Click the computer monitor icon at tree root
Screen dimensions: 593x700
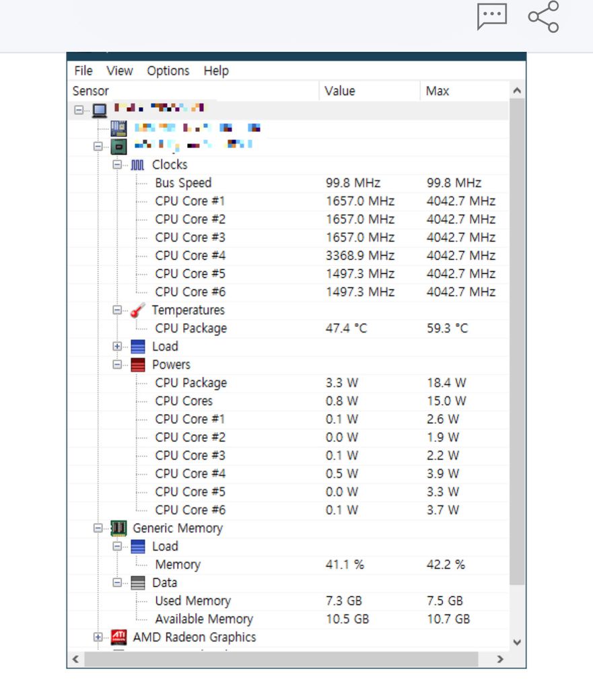(x=100, y=110)
